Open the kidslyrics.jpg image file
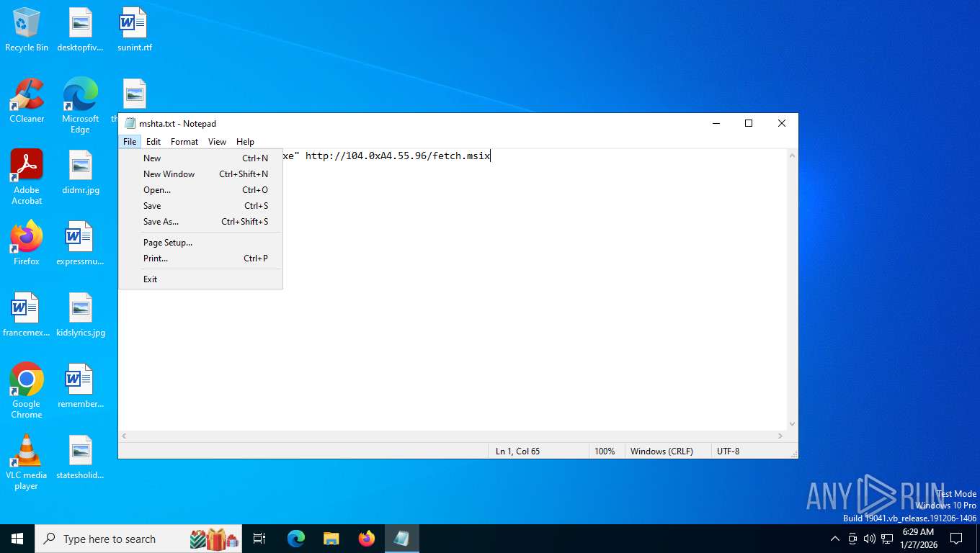This screenshot has width=980, height=553. click(81, 315)
